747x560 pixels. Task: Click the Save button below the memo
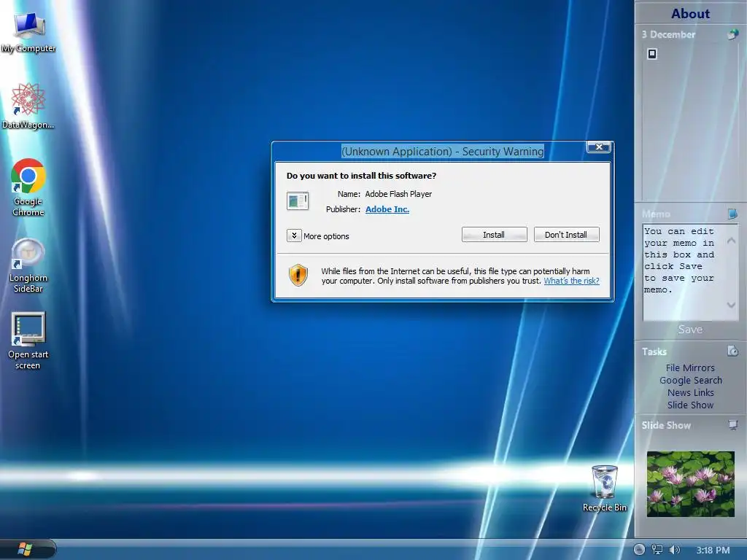tap(690, 329)
